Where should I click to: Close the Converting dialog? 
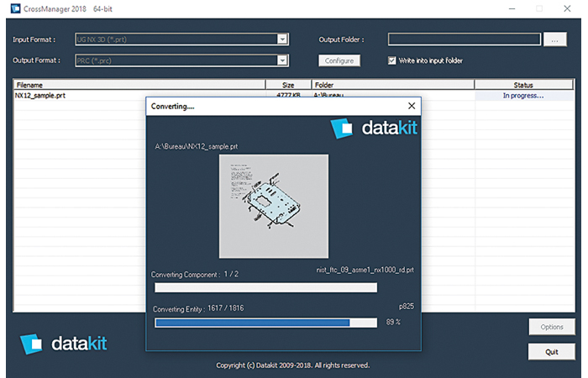coord(412,106)
